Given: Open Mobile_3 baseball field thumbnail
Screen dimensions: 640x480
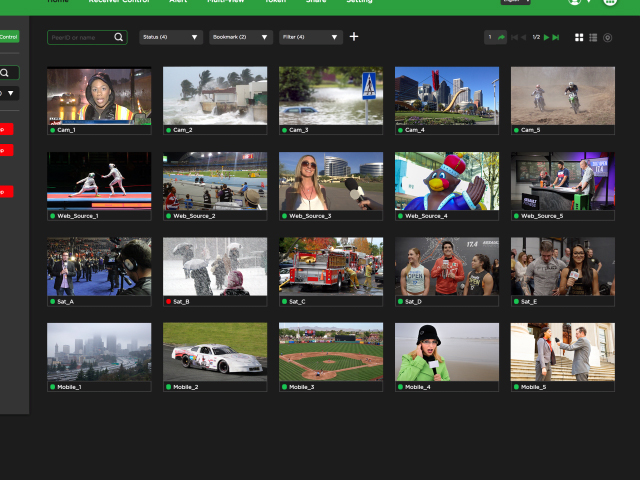Looking at the screenshot, I should click(331, 352).
